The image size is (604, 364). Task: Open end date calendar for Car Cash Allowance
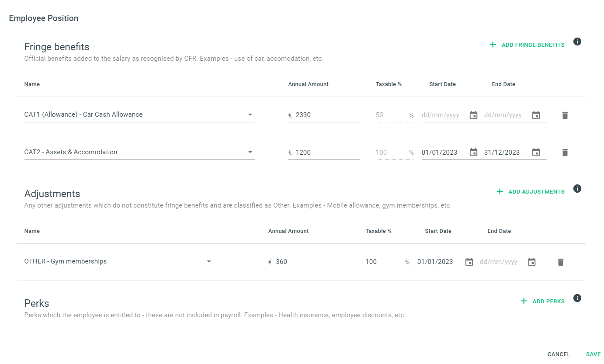pyautogui.click(x=536, y=115)
